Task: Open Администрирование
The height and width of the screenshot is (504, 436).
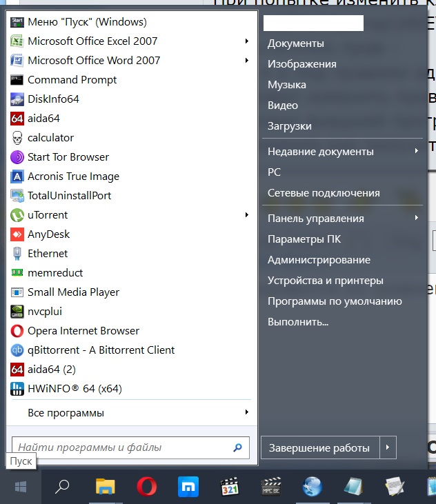Action: click(x=319, y=260)
